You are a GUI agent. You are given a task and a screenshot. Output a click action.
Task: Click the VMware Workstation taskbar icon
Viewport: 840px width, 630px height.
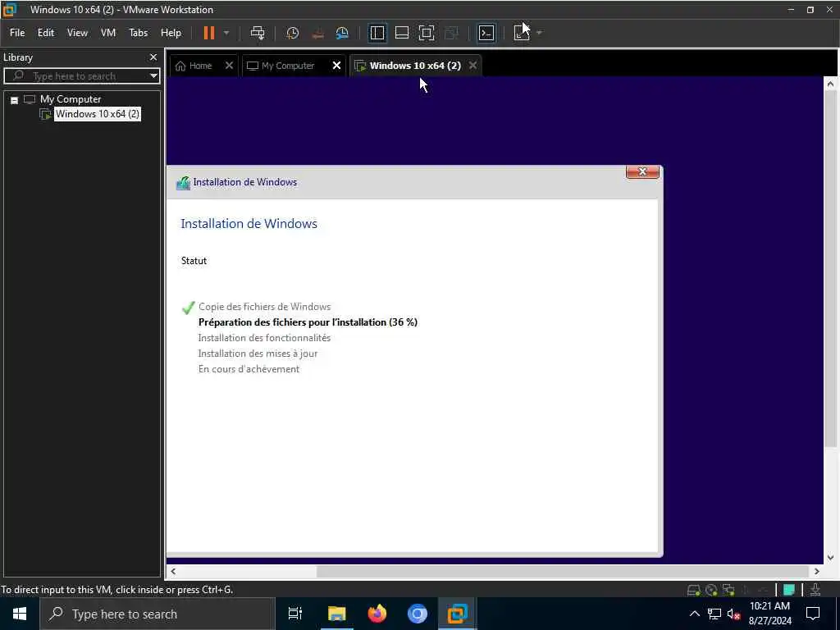pyautogui.click(x=458, y=614)
